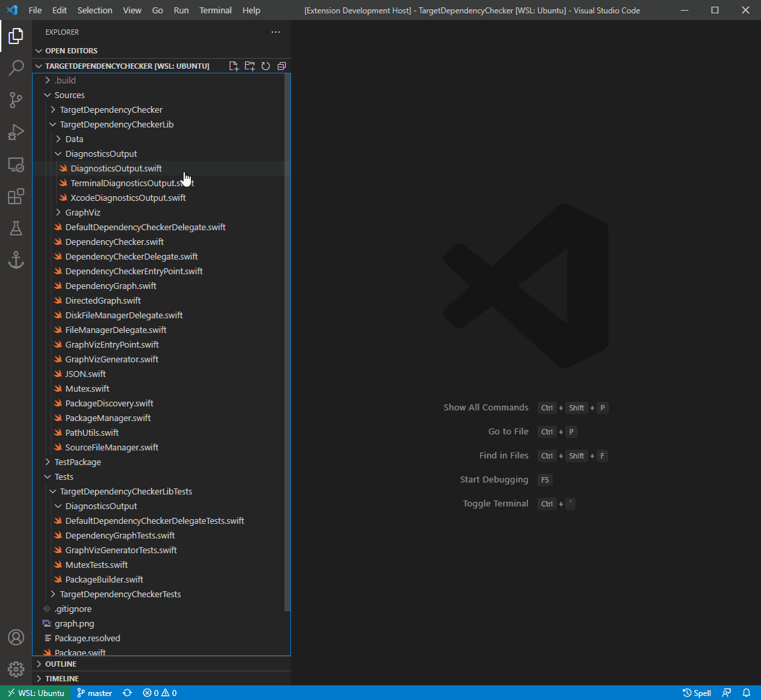Open XcodeDiagnosticsOutput.swift file

click(x=162, y=198)
